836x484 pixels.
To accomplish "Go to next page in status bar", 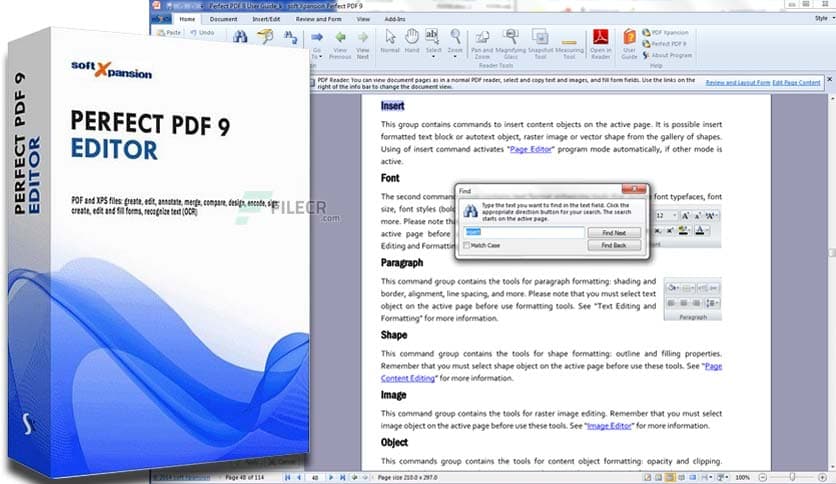I will (x=331, y=478).
